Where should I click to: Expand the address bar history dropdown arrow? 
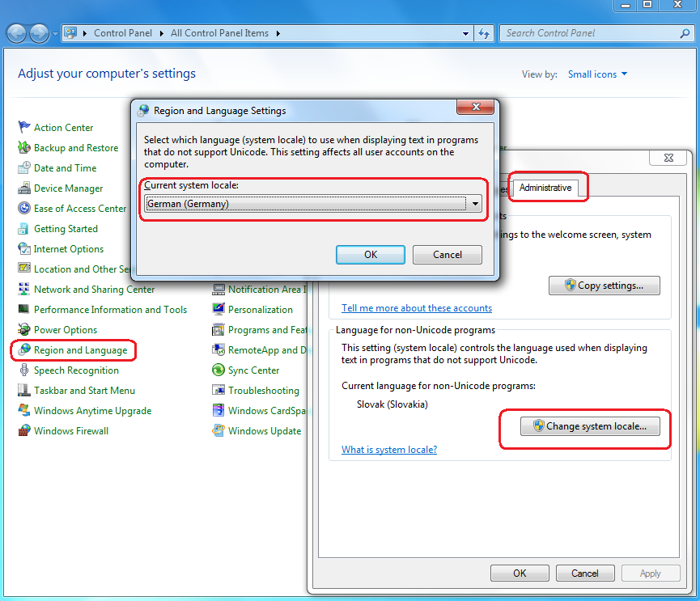(x=465, y=34)
